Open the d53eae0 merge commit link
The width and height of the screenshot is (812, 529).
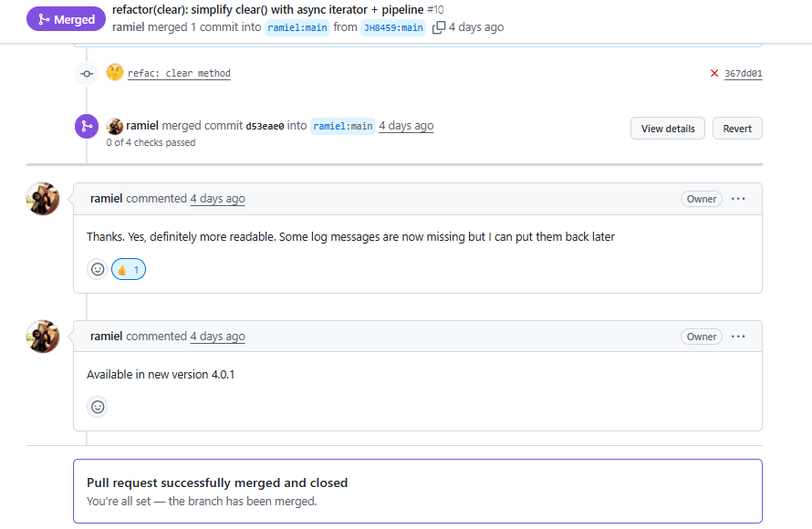coord(265,126)
